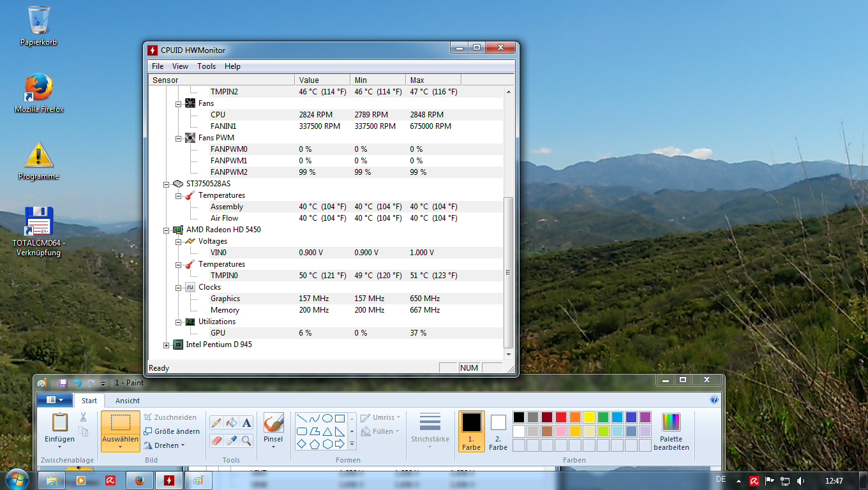Collapse the Fans PWM node
This screenshot has width=868, height=490.
tap(179, 138)
